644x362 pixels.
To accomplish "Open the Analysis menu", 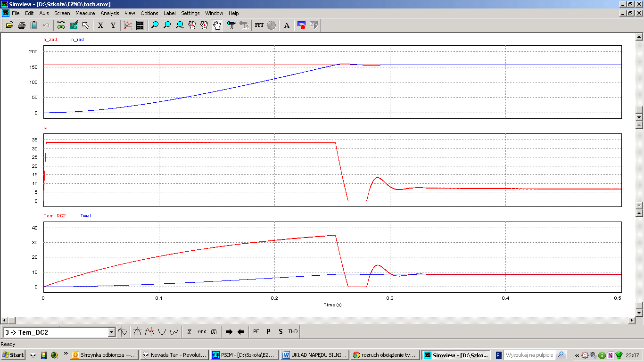I will coord(109,13).
